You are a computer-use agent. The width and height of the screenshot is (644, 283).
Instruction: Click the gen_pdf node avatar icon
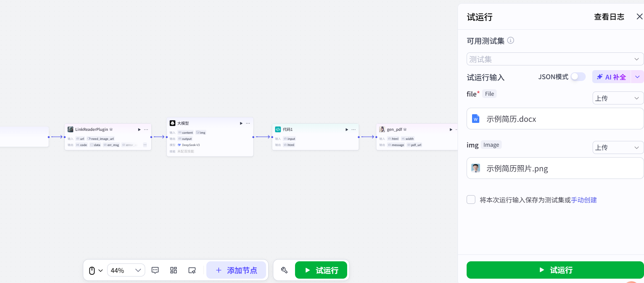[382, 129]
